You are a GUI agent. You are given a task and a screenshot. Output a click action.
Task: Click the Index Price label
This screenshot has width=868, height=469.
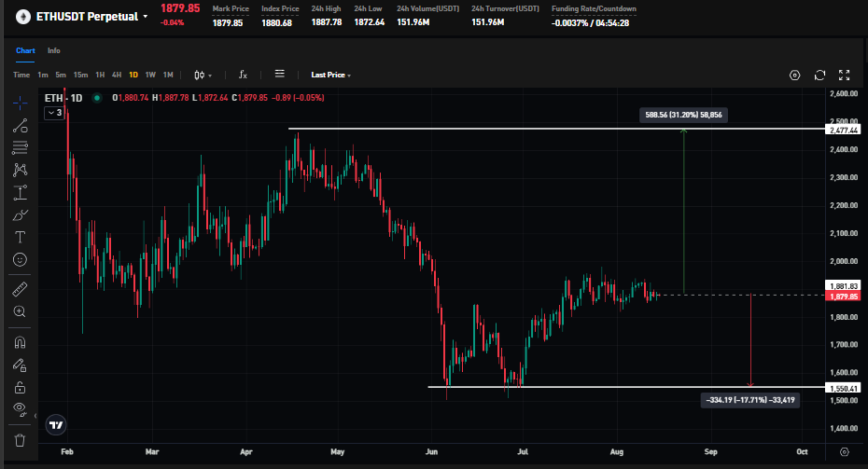point(280,8)
